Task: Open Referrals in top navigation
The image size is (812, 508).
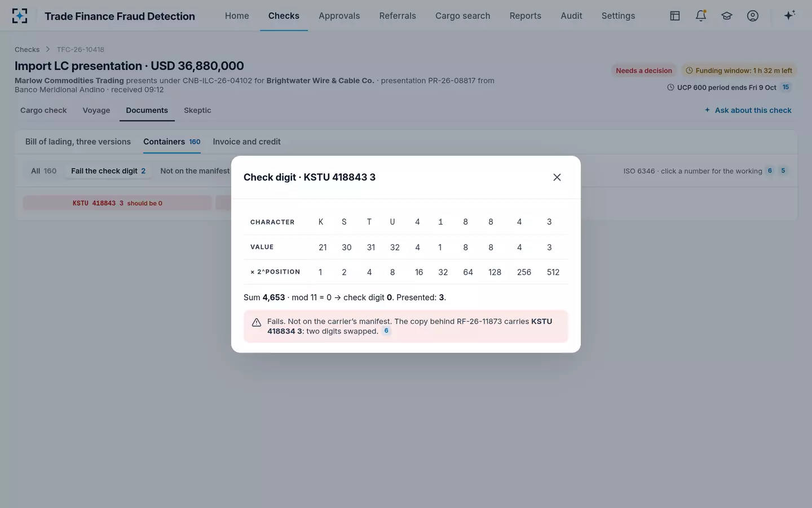Action: tap(398, 16)
